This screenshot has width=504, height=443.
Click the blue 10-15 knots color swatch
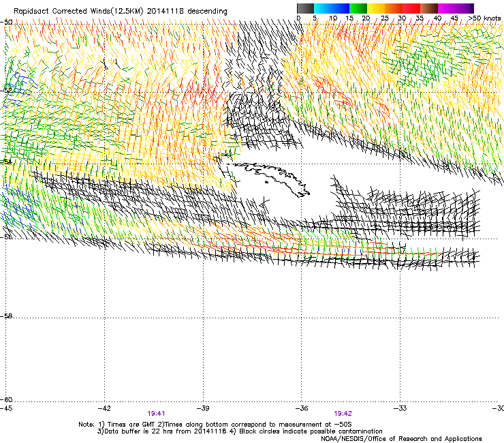(340, 8)
